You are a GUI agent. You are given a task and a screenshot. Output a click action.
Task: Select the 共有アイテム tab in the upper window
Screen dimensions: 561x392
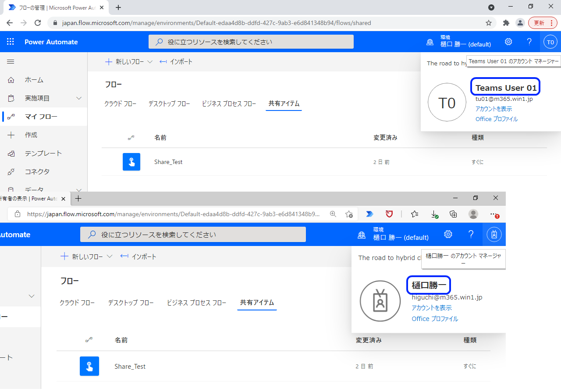[x=284, y=103]
